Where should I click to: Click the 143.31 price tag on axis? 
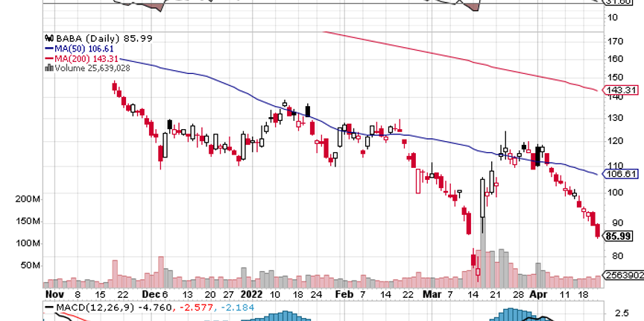622,90
